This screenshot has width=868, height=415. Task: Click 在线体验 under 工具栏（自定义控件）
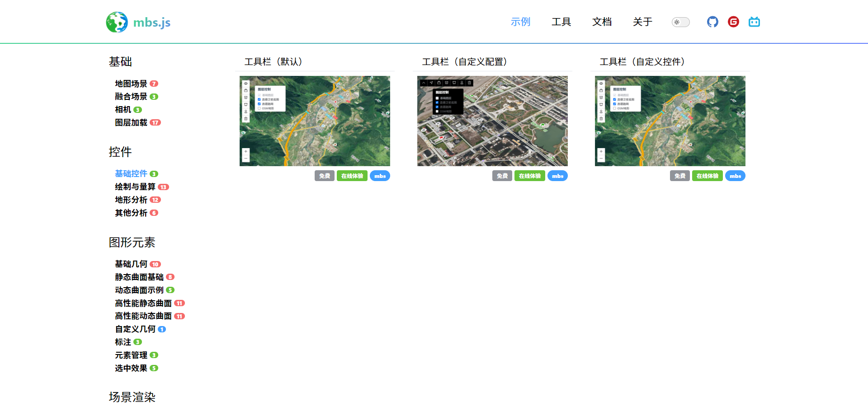pos(708,176)
